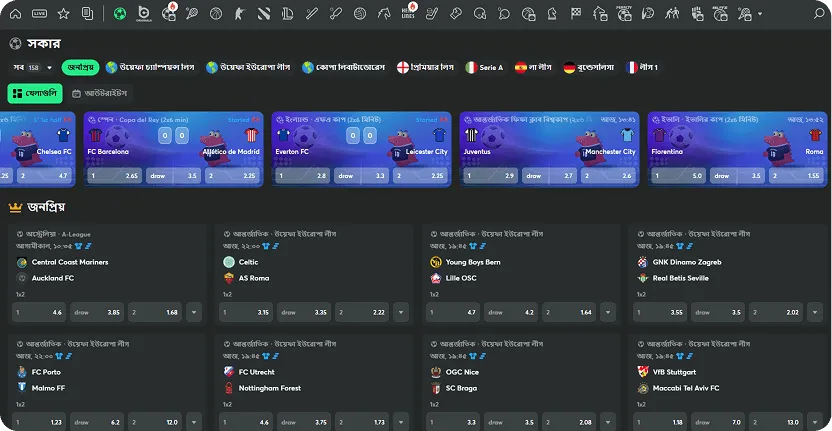Filter by উয়েফা চ্যাম্পিয়ন্স লিগ
Screen dimensions: 832x431
pyautogui.click(x=150, y=67)
